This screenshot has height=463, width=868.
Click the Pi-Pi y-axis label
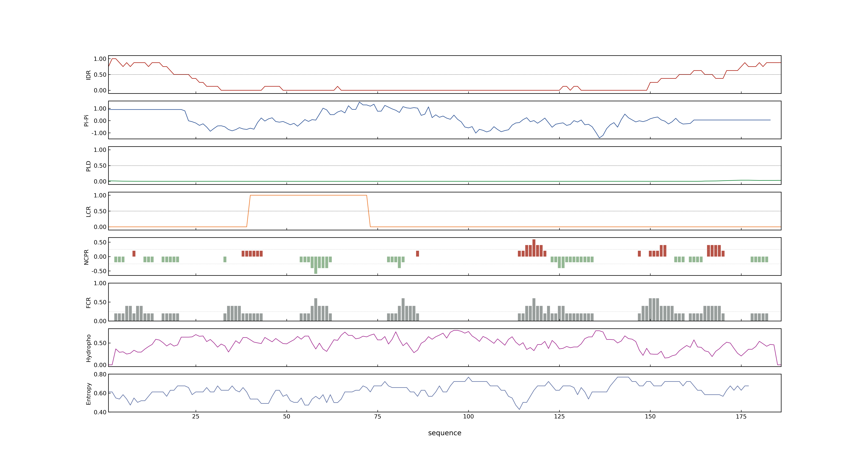[86, 120]
